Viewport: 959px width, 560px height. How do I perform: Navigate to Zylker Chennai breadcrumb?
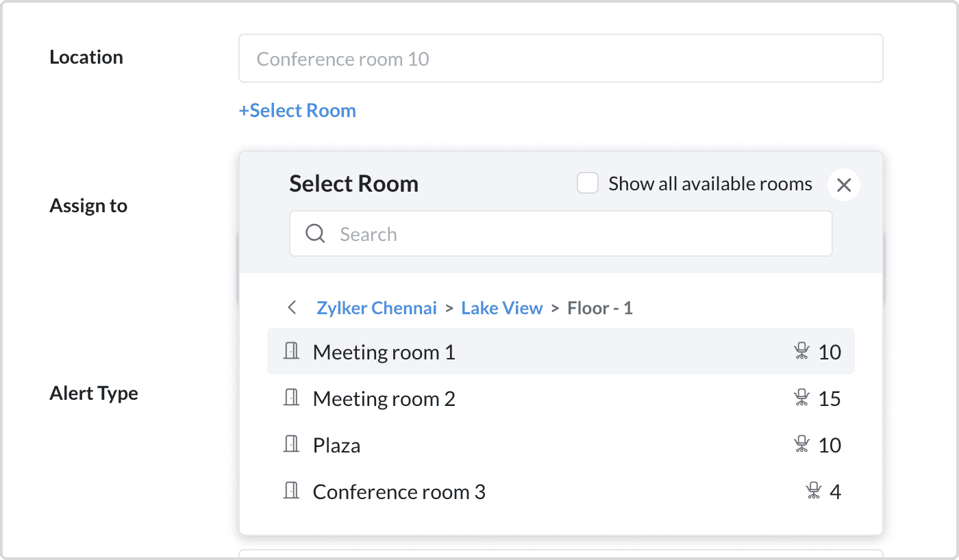(377, 308)
